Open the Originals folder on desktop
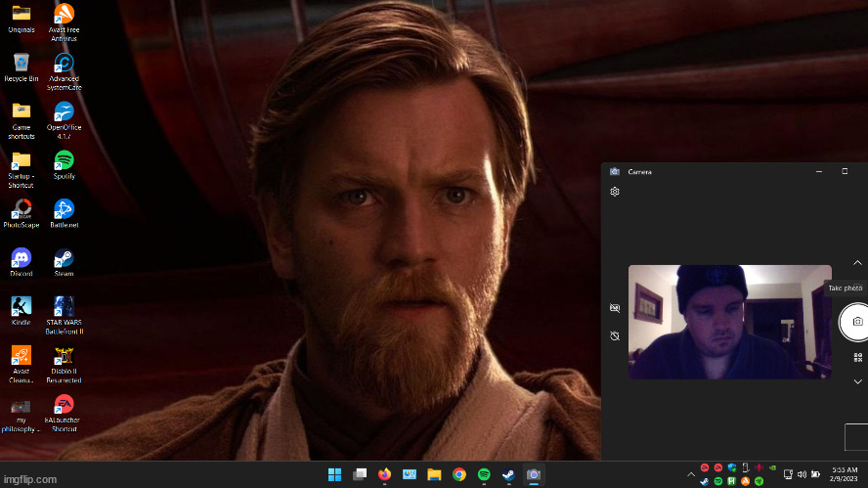Screen dimensions: 868x488 22,19
